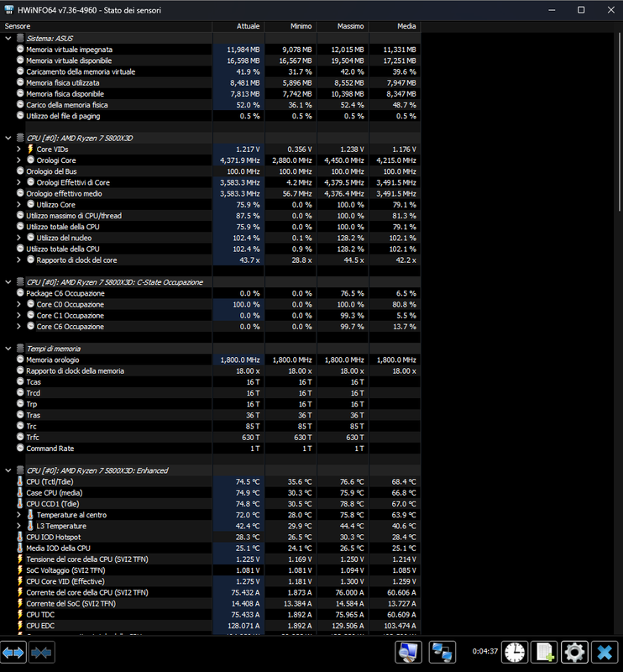This screenshot has height=672, width=623.
Task: Collapse the Sistema: ASUS group
Action: (x=8, y=39)
